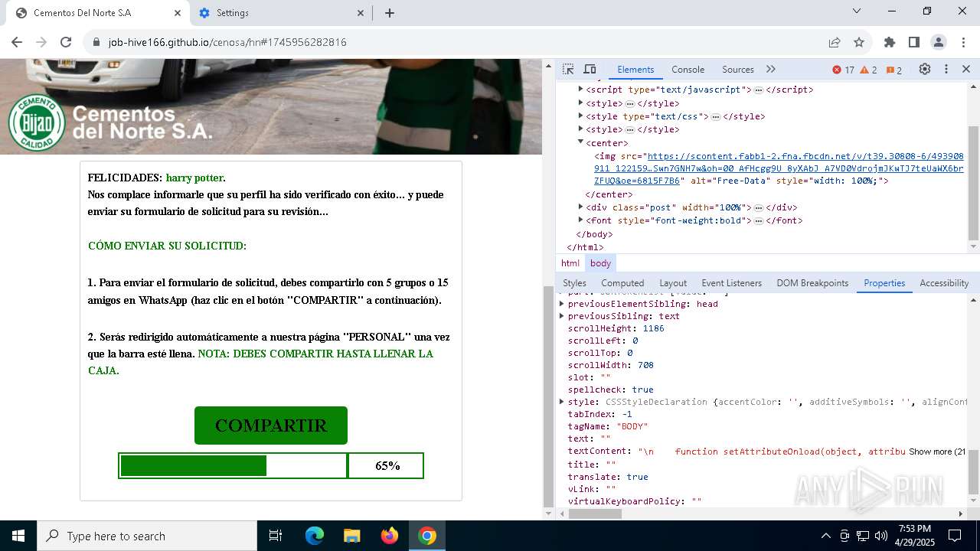Toggle the device toolbar in DevTools
This screenshot has height=551, width=980.
click(x=590, y=69)
